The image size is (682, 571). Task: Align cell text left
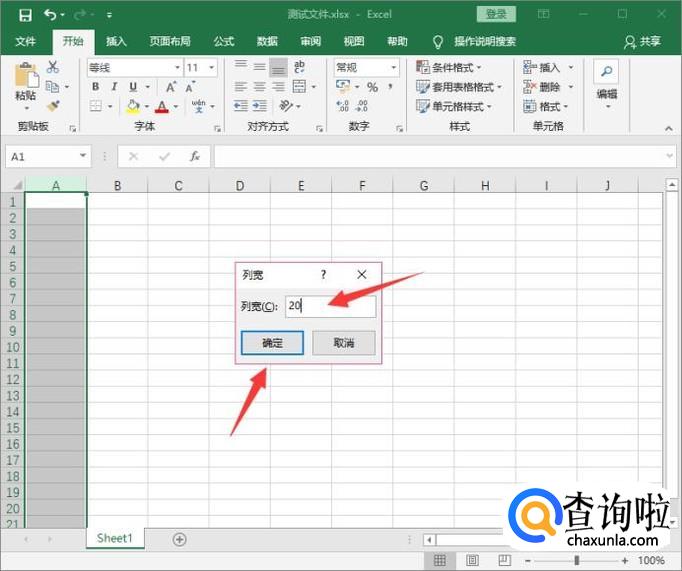pos(241,87)
